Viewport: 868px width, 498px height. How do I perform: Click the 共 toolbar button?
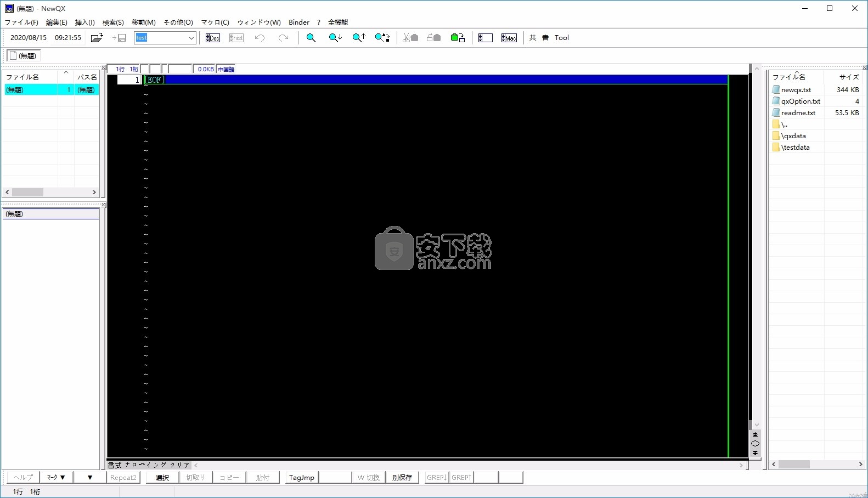533,38
